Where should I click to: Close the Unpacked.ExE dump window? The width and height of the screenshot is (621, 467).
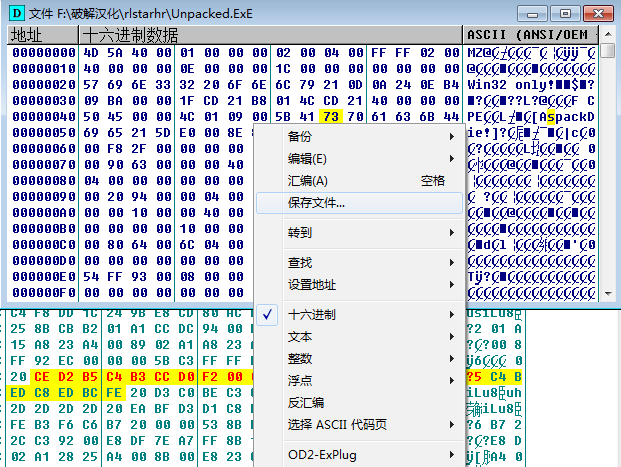[x=598, y=14]
